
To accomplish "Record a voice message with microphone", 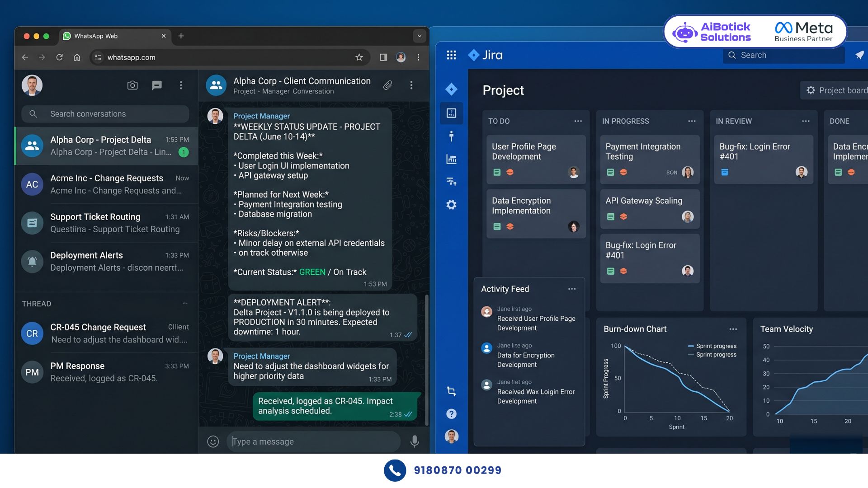I will click(x=414, y=441).
